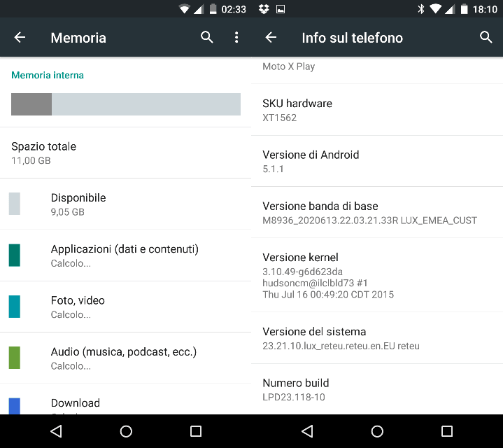Tap the right Home navigation circle
The width and height of the screenshot is (503, 448).
click(377, 431)
